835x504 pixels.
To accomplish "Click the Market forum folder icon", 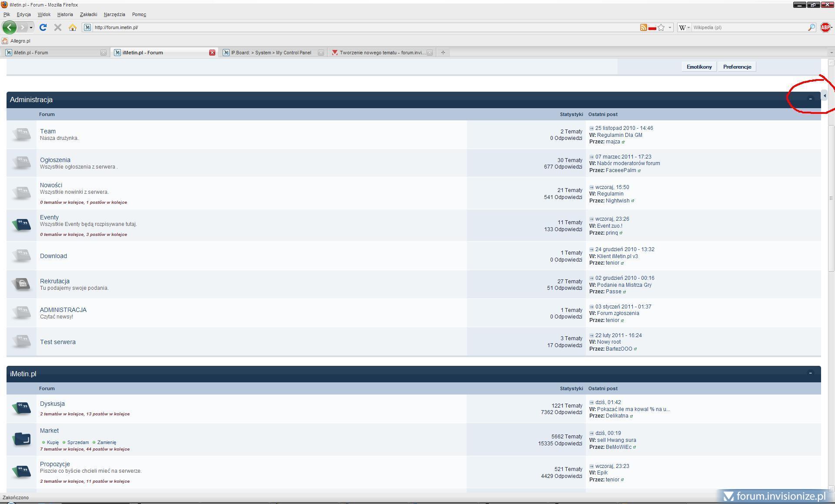I will pyautogui.click(x=22, y=439).
